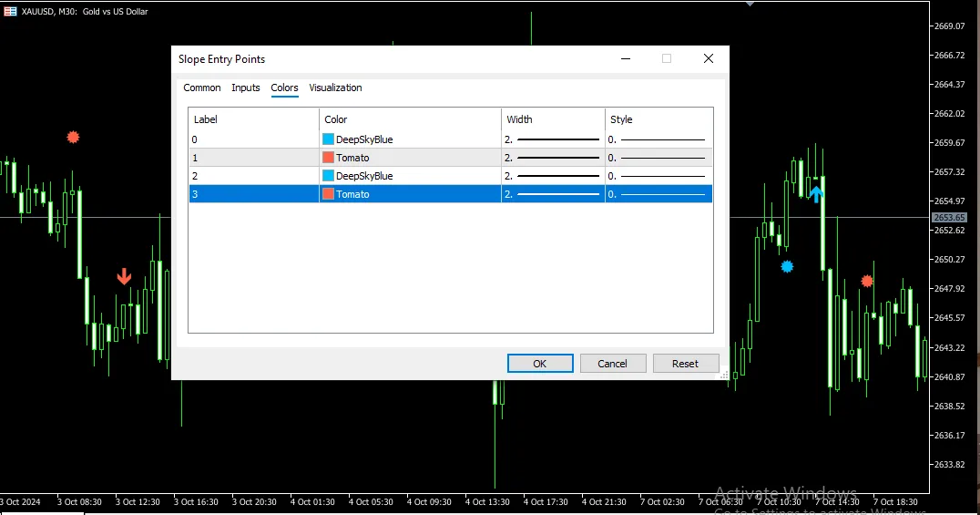
Task: Close the Slope Entry Points dialog
Action: (x=708, y=59)
